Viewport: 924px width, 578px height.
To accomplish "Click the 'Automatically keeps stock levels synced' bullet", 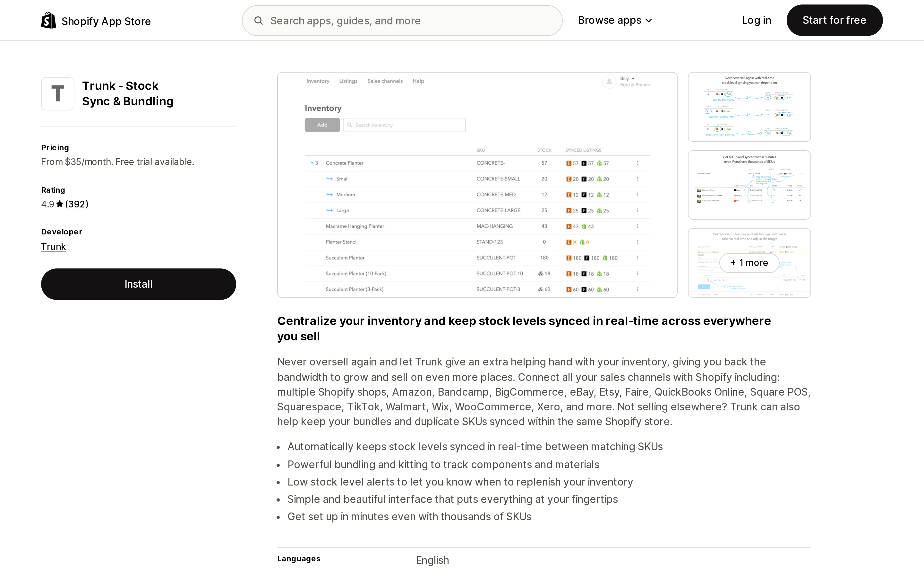I will pyautogui.click(x=475, y=447).
